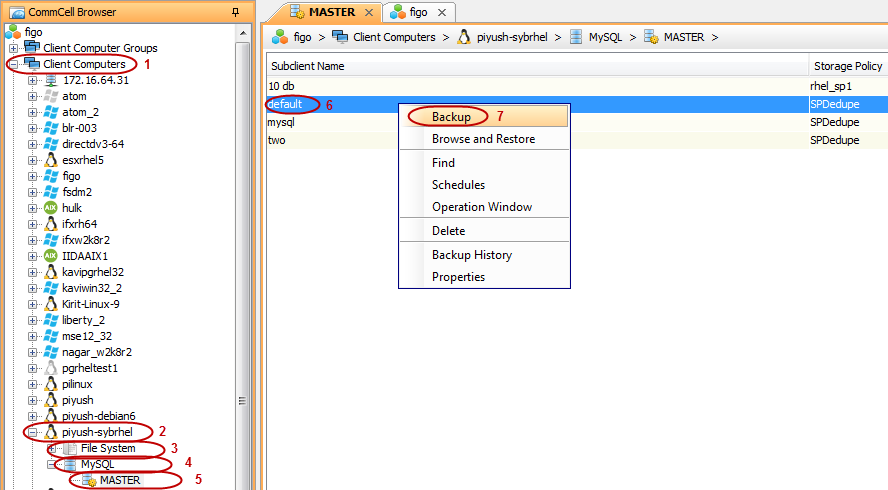888x490 pixels.
Task: Click the MySQL icon in breadcrumb
Action: (x=576, y=37)
